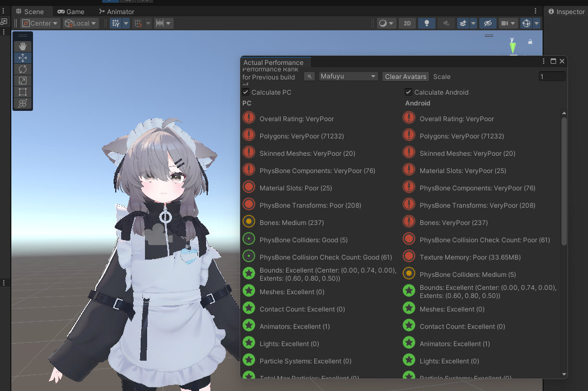Click PC Bones Medium rating icon
This screenshot has height=391, width=588.
(249, 221)
